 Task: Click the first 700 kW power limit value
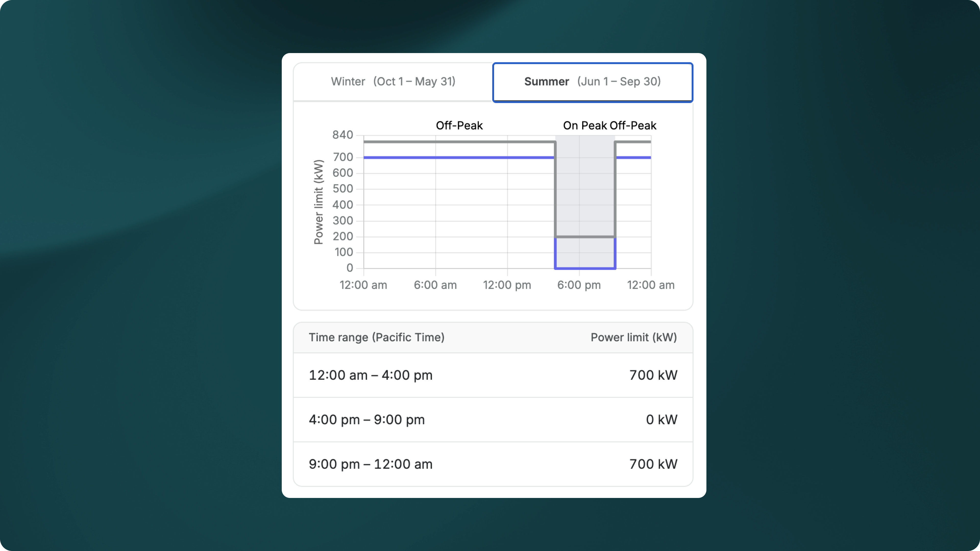click(x=653, y=375)
